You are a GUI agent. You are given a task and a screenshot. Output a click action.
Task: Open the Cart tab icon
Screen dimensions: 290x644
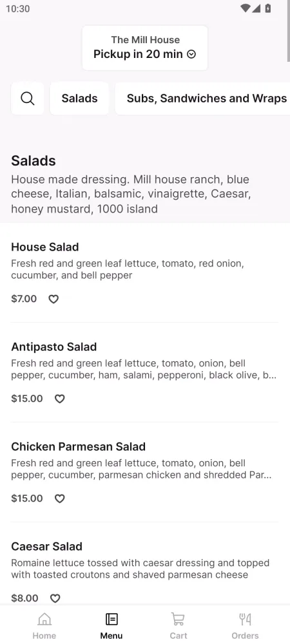click(x=179, y=619)
